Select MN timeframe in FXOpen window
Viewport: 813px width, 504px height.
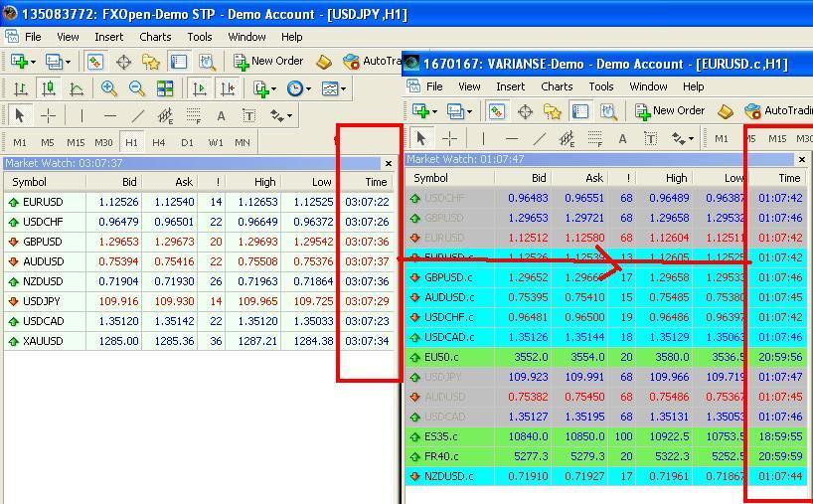tap(243, 142)
